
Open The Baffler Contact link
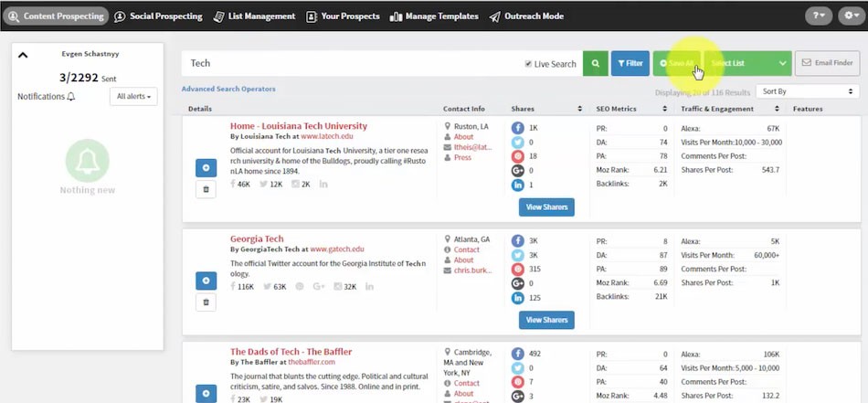467,383
